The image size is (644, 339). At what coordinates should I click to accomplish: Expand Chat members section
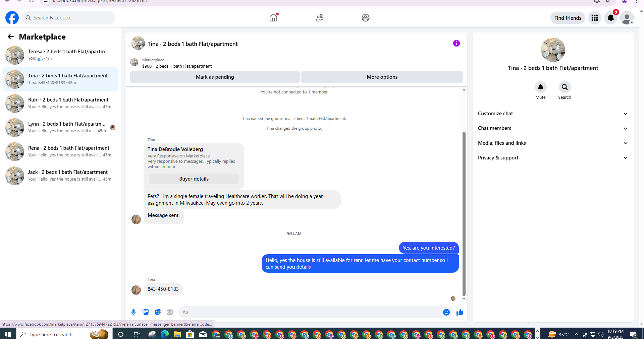(553, 128)
